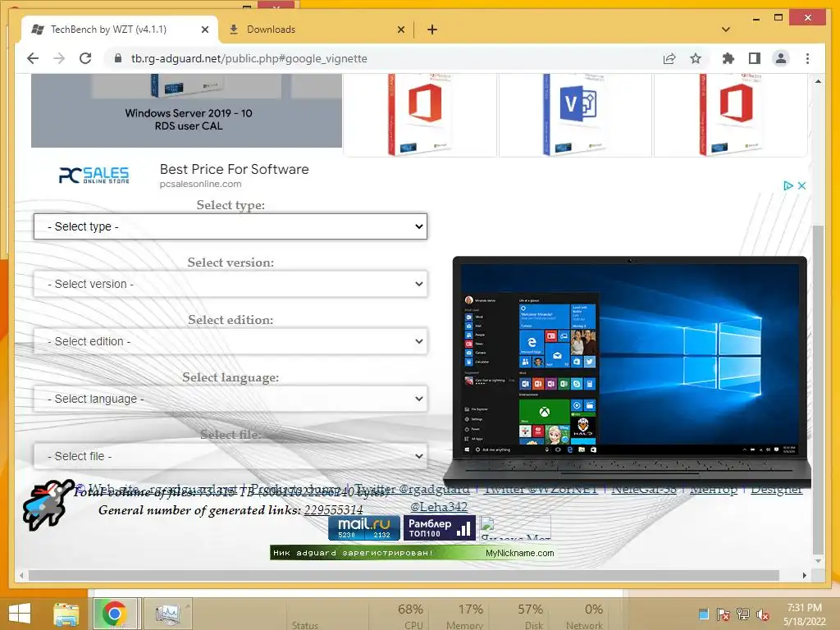Select the TechBench by WZT tab
Screen dimensions: 840x630
pyautogui.click(x=120, y=30)
